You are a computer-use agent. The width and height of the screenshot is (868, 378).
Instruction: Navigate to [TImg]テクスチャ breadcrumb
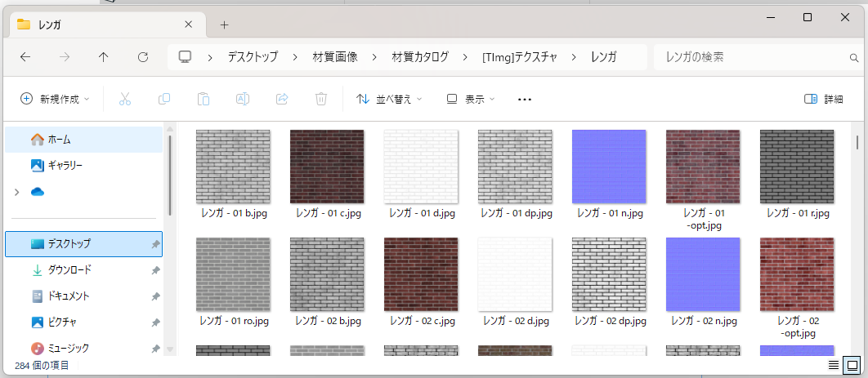[x=519, y=57]
